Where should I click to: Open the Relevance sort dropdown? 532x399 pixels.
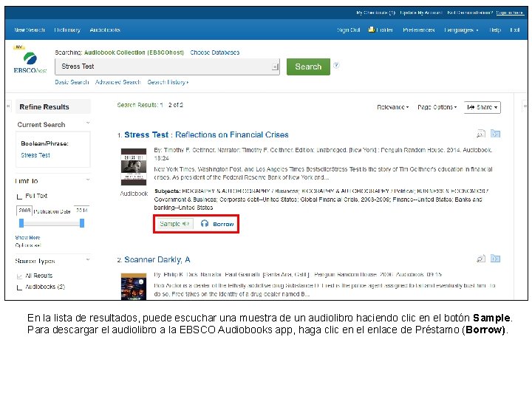click(392, 107)
